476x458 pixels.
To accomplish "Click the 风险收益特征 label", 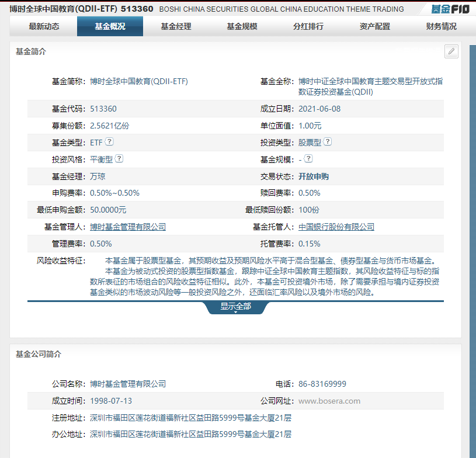I will [x=61, y=261].
